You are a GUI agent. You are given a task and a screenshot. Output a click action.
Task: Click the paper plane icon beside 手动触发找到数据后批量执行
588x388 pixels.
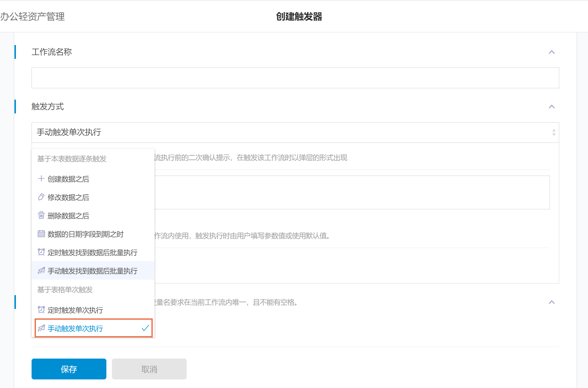41,271
